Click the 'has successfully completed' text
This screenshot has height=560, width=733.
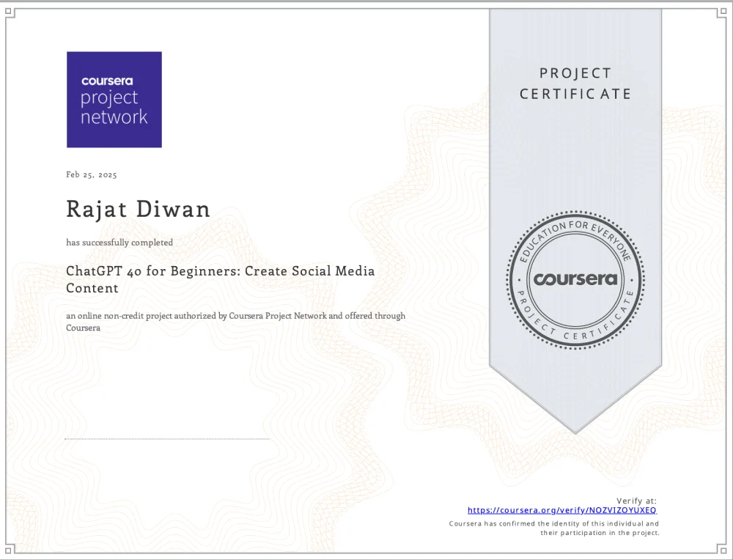click(119, 242)
